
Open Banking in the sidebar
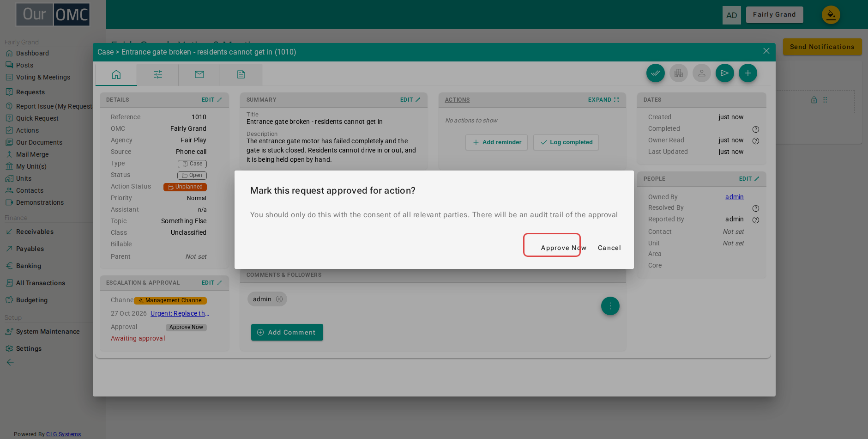tap(29, 266)
